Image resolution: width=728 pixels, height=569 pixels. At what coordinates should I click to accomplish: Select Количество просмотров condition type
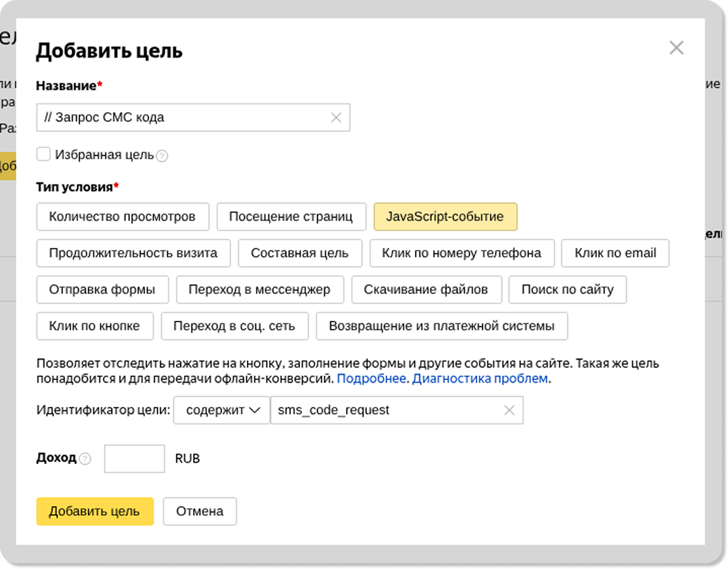[122, 217]
